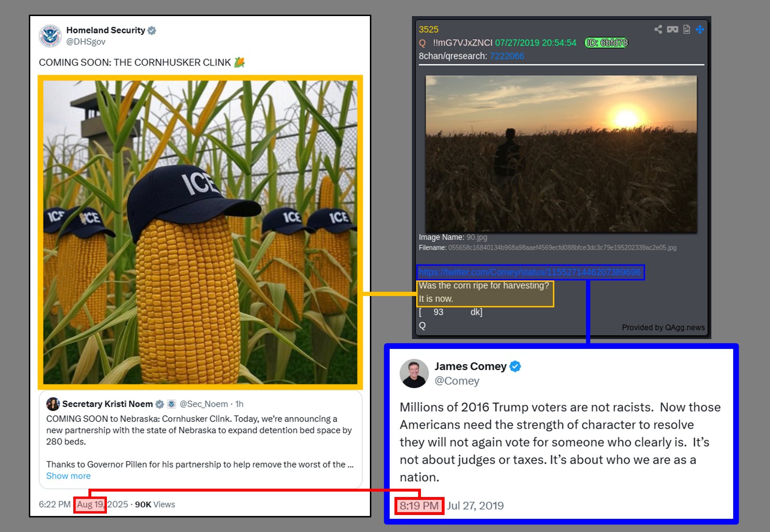770x532 pixels.
Task: Open the @DHSgov handle
Action: 86,42
